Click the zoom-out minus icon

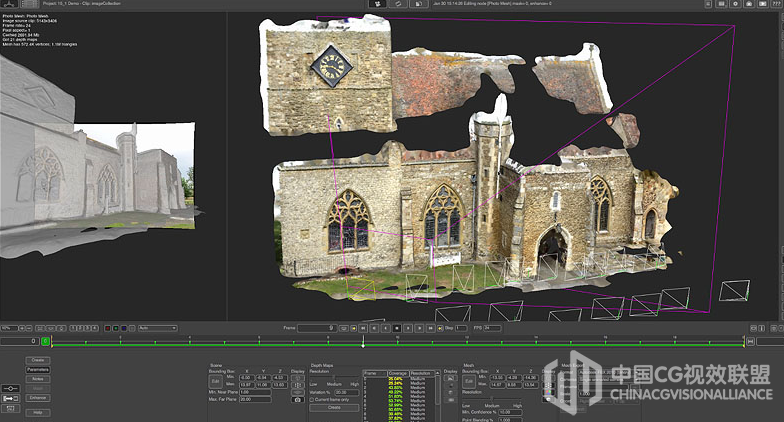point(29,328)
